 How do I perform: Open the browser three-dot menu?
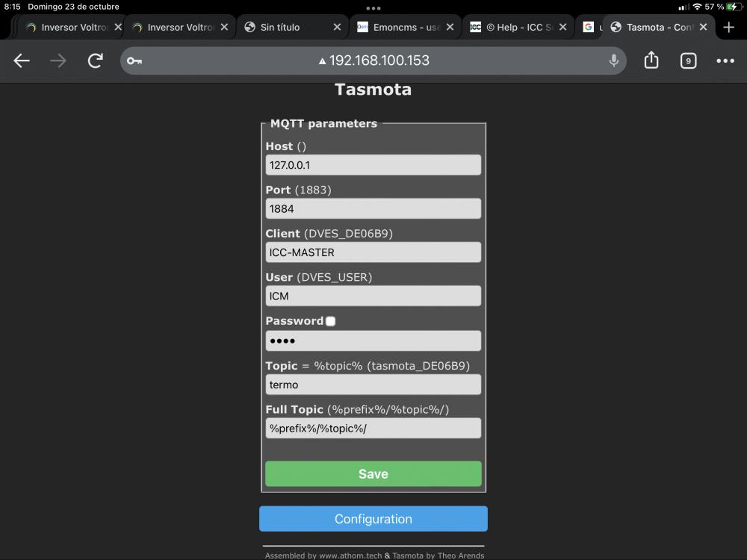click(x=725, y=60)
